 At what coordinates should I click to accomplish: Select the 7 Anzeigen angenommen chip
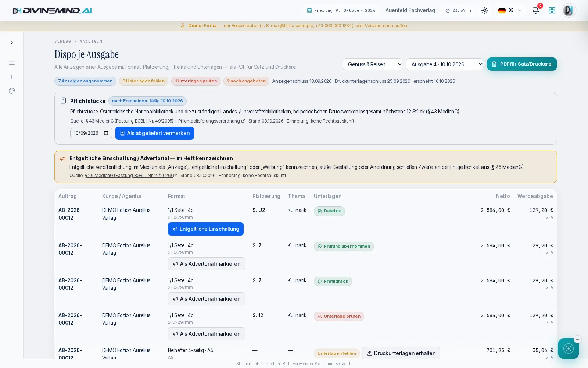point(85,81)
